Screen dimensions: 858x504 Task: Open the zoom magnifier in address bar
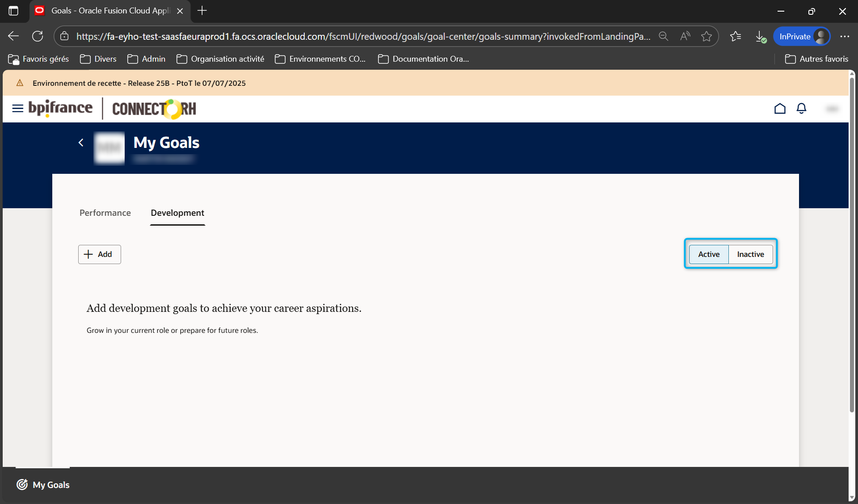tap(664, 36)
